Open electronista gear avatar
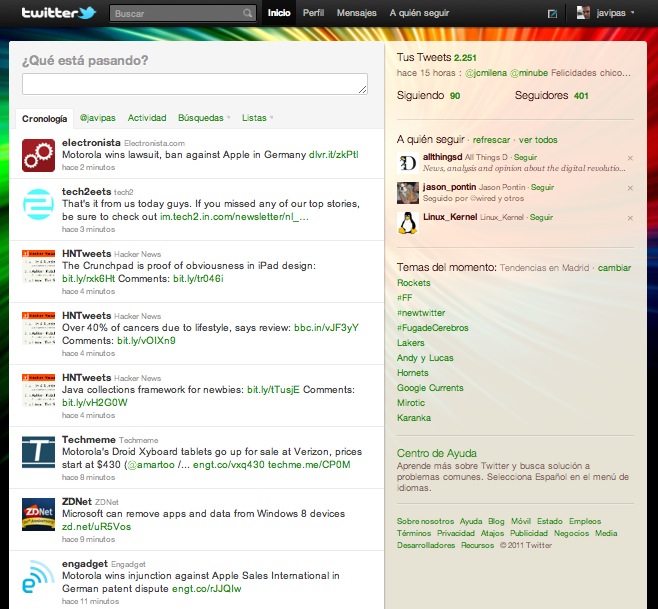658x609 pixels. 38,155
